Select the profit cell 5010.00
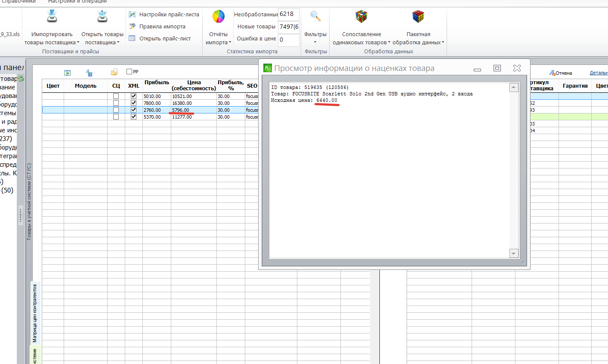The image size is (608, 364). click(x=157, y=96)
